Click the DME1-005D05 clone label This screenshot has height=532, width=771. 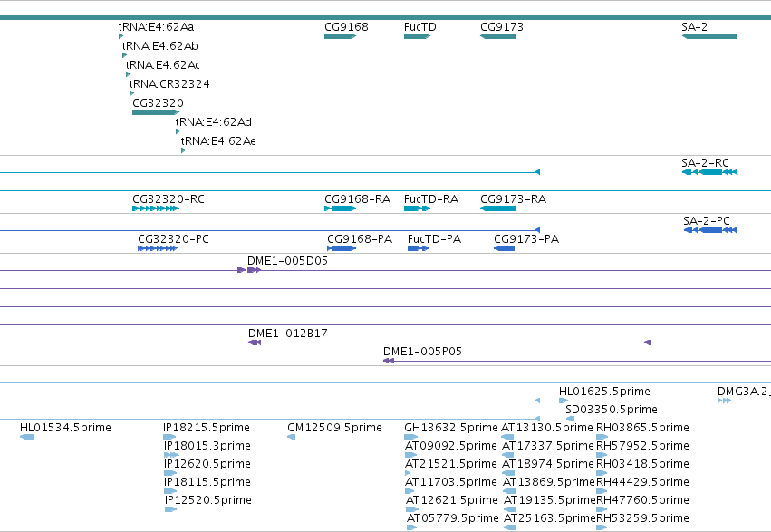[287, 261]
